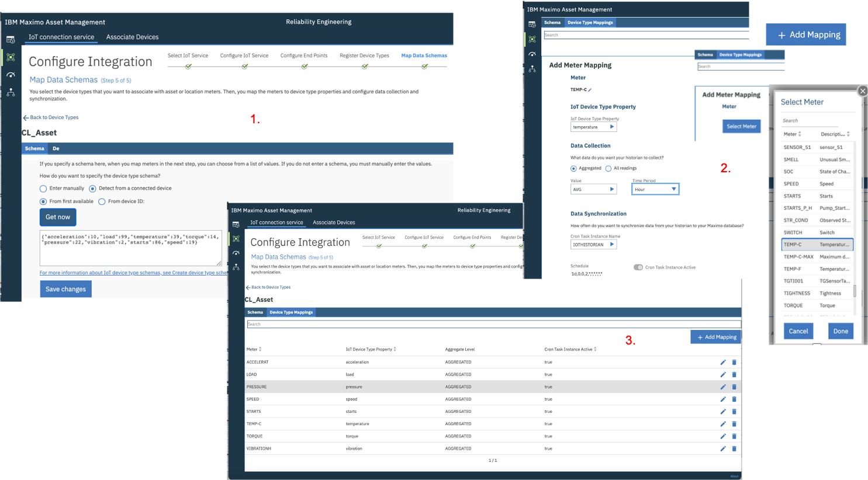Open Create device type schemas info link
Image resolution: width=868 pixels, height=480 pixels.
(x=133, y=273)
